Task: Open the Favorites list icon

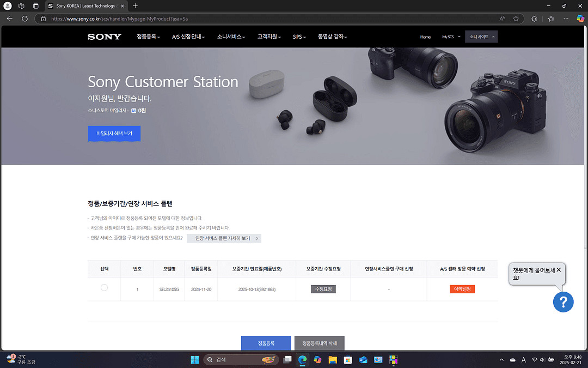Action: (x=551, y=19)
